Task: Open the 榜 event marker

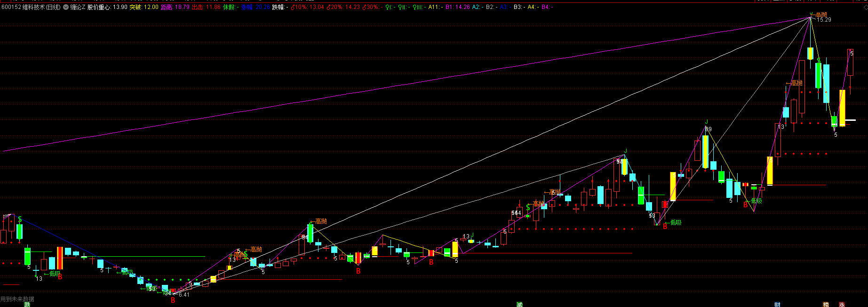Action: 826,305
